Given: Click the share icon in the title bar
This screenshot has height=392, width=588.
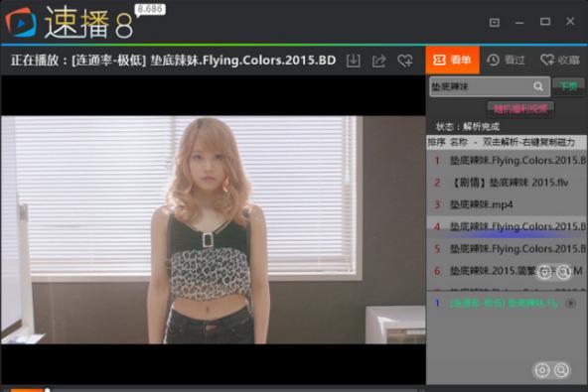Looking at the screenshot, I should coord(379,61).
